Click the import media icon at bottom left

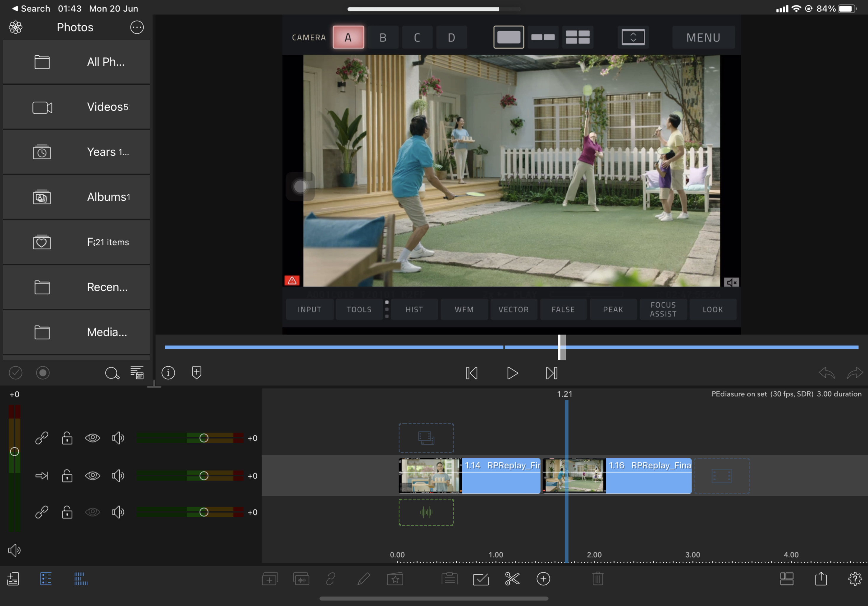[x=13, y=579]
